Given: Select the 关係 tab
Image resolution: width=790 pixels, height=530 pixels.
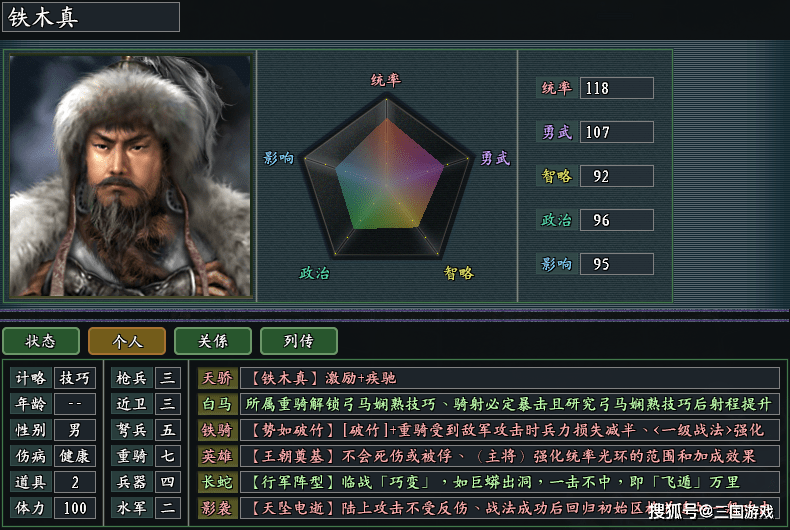Looking at the screenshot, I should click(212, 341).
